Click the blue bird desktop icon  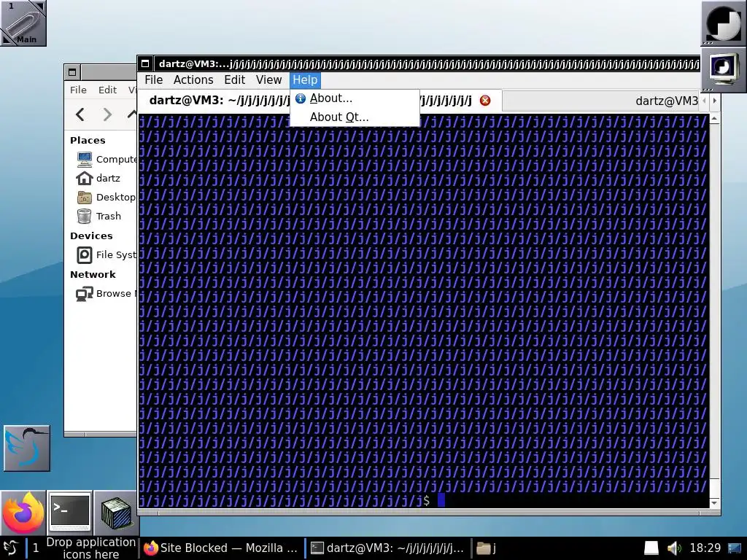click(x=27, y=448)
